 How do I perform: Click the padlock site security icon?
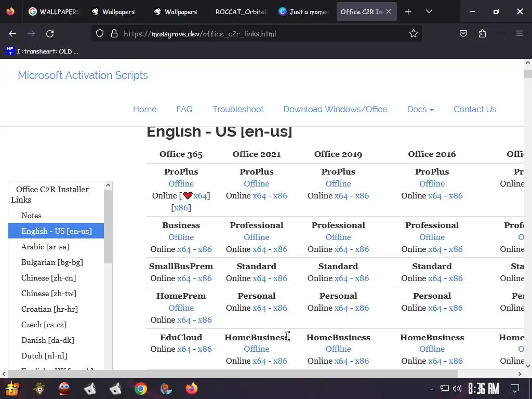tap(114, 34)
